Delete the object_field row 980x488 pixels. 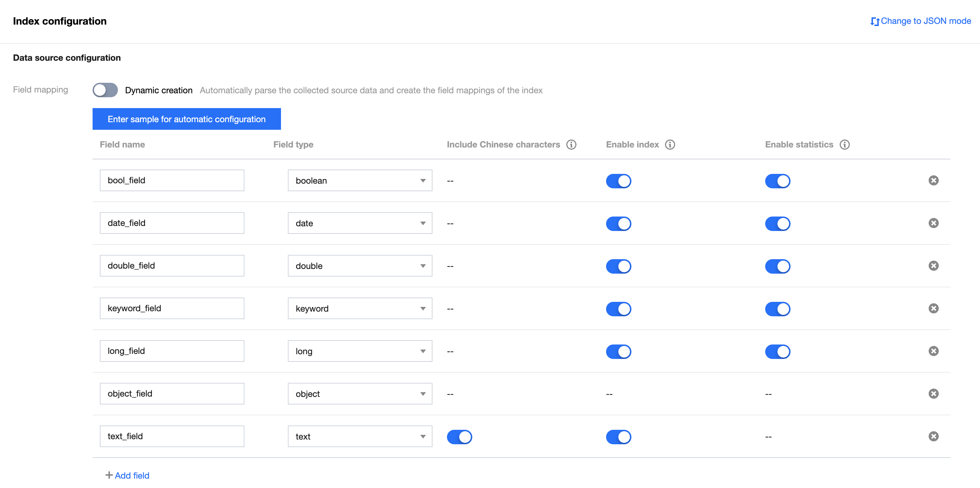click(933, 393)
